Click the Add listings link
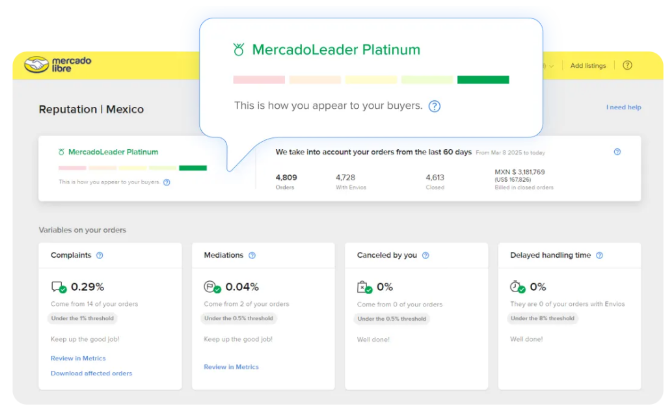This screenshot has height=409, width=671. tap(588, 65)
